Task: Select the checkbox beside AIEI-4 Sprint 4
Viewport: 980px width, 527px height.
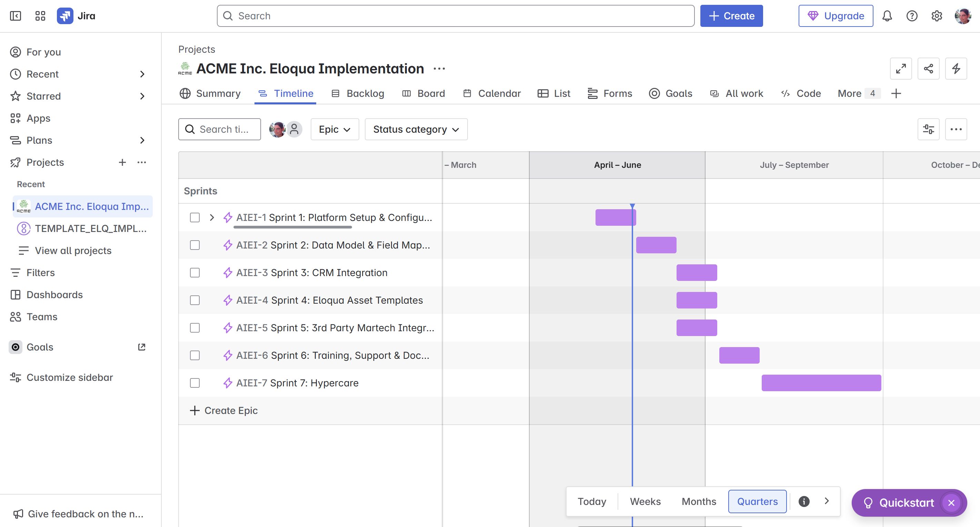Action: click(195, 300)
